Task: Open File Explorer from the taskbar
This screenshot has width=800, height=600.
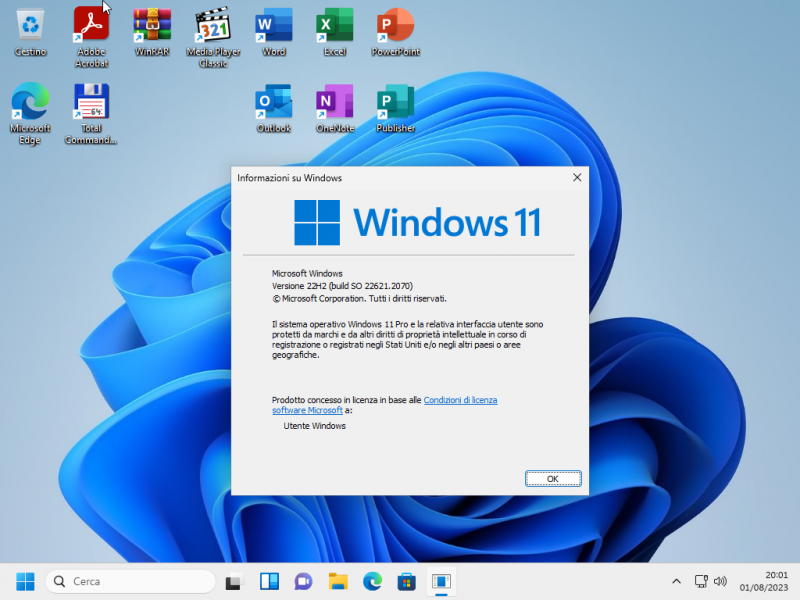Action: pyautogui.click(x=337, y=581)
